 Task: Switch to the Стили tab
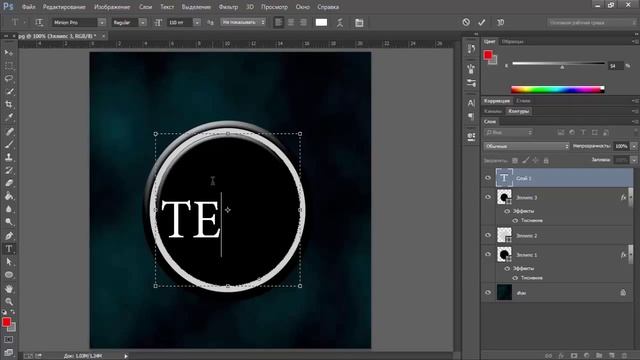click(x=523, y=100)
